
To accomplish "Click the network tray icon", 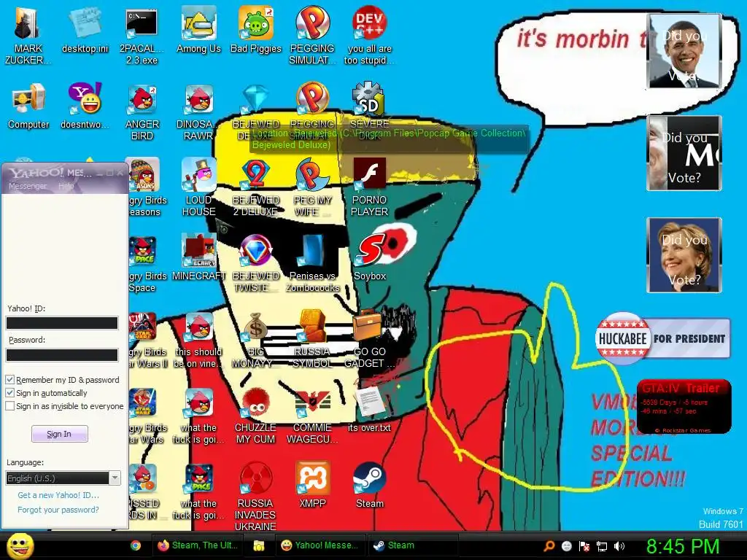I will 602,546.
